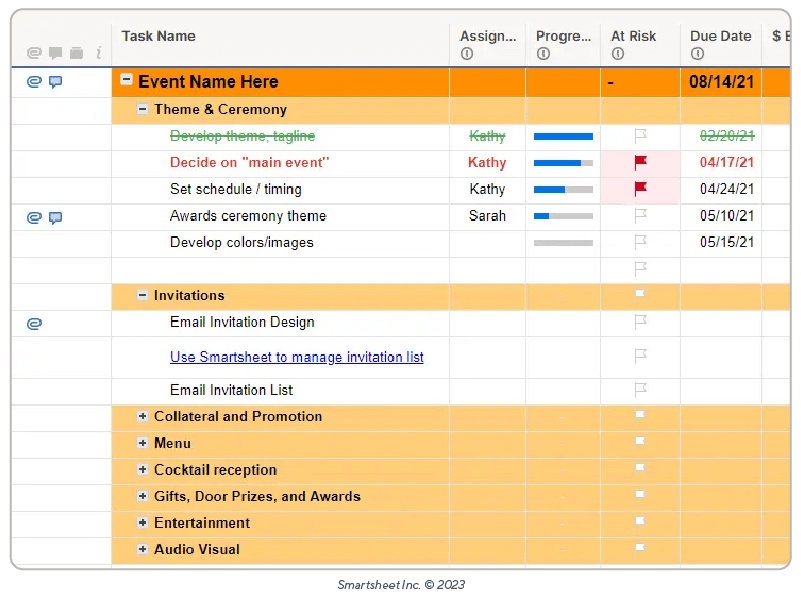Click attachment icon on Email Invitation Design row
Image resolution: width=801 pixels, height=601 pixels.
(34, 323)
